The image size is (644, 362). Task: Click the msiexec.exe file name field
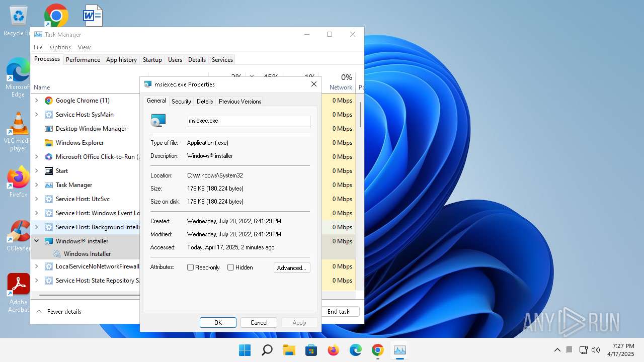[x=249, y=121]
